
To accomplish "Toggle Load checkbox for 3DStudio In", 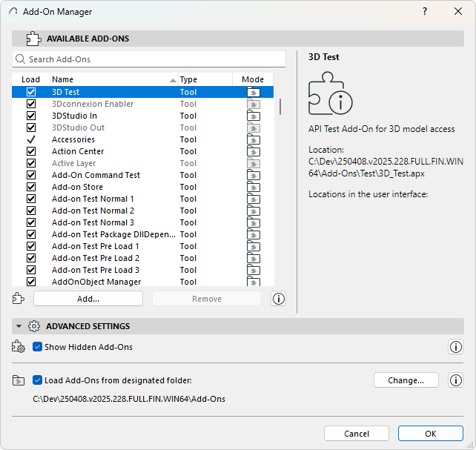I will pyautogui.click(x=31, y=116).
